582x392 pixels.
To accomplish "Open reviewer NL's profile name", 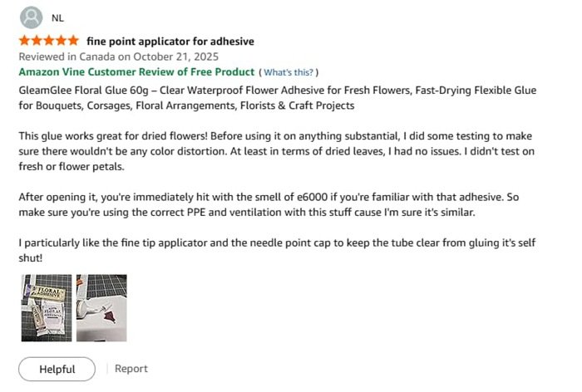I will [57, 17].
